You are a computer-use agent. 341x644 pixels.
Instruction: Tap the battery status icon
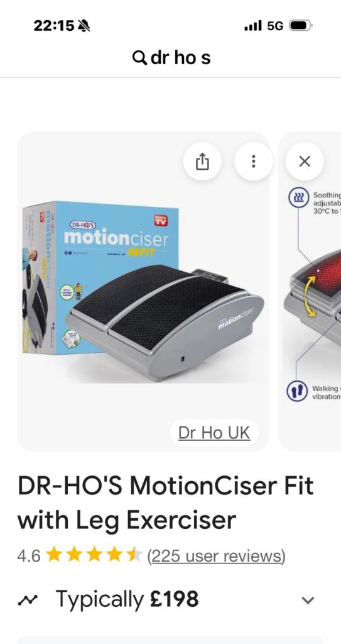tap(301, 26)
